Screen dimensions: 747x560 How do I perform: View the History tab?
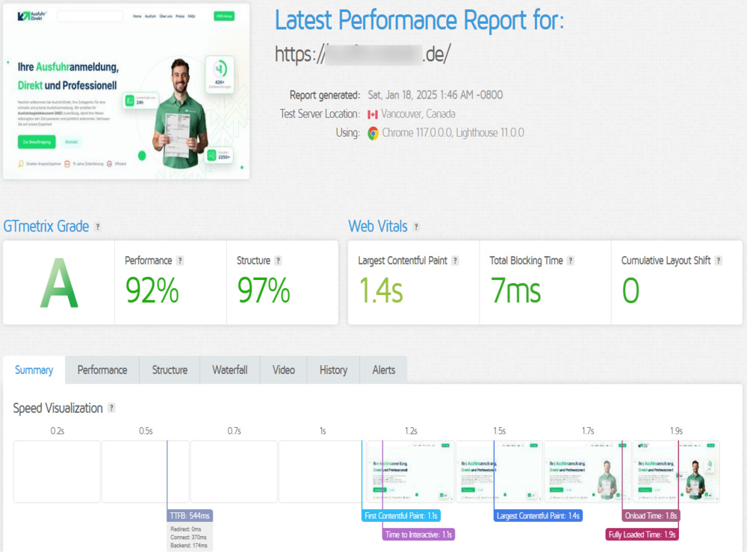(x=333, y=370)
